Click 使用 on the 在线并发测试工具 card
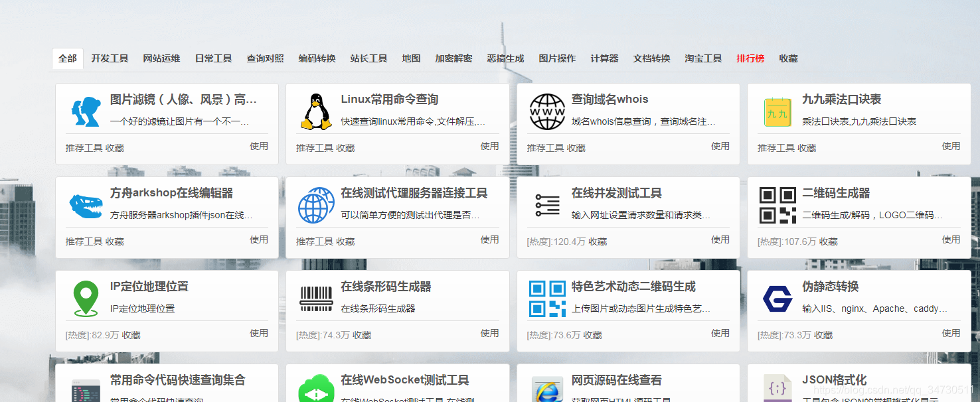The width and height of the screenshot is (980, 402). [x=720, y=239]
